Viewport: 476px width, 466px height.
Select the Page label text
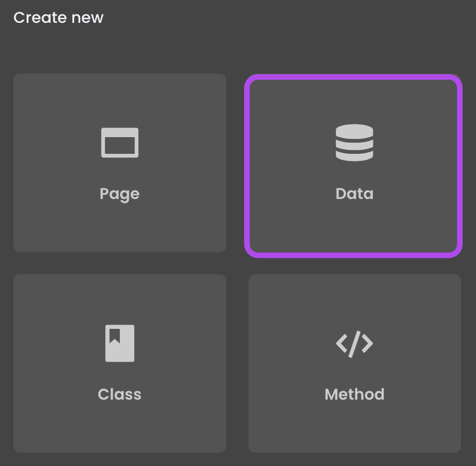(x=120, y=195)
